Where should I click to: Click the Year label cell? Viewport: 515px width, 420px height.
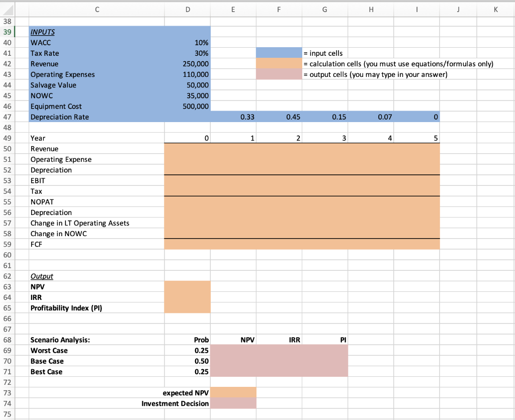(97, 138)
